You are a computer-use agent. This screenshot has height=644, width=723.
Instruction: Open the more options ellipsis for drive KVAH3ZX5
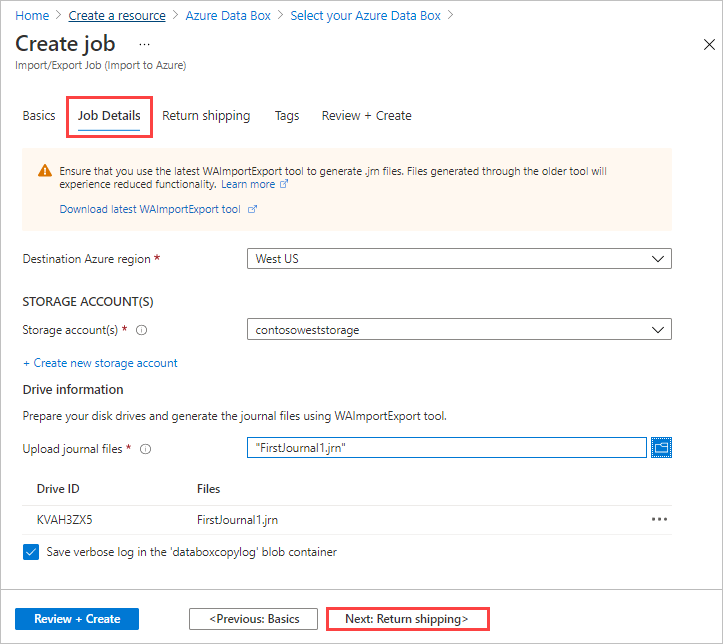pyautogui.click(x=659, y=519)
